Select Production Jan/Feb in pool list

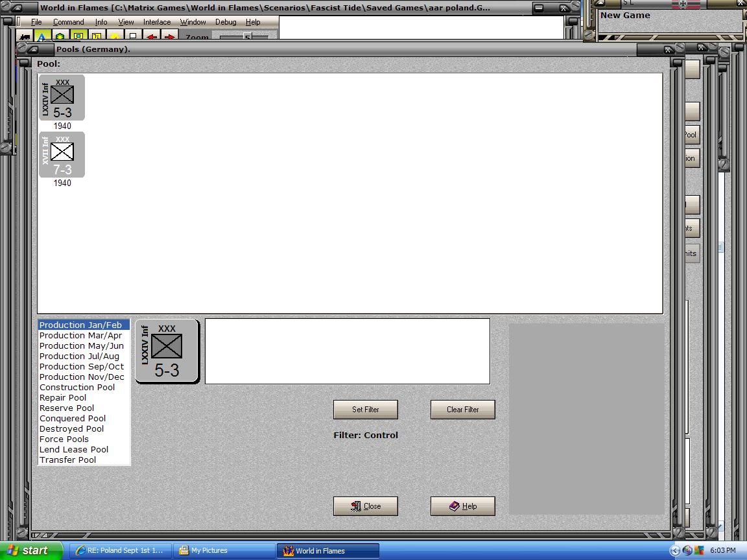click(x=84, y=325)
